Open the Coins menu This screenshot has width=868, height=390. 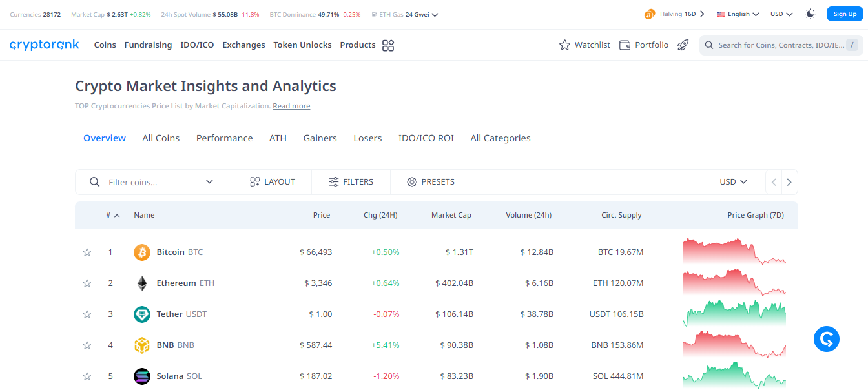105,45
